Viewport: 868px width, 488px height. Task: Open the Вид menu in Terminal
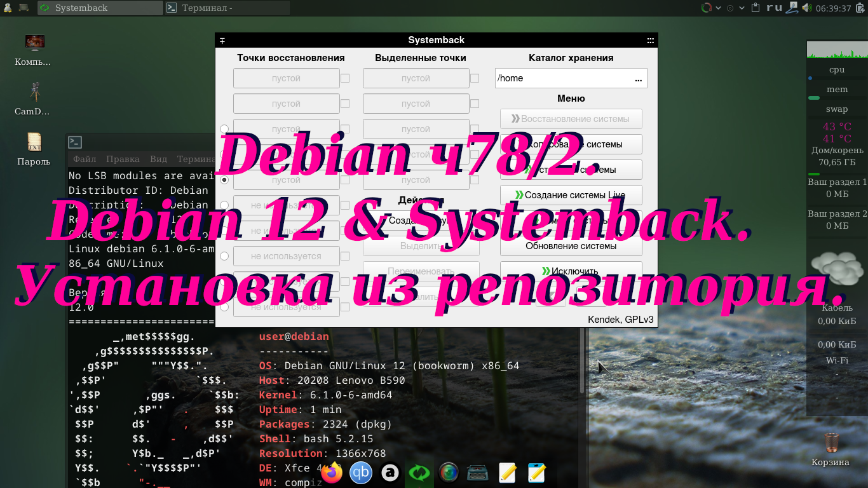click(x=158, y=159)
